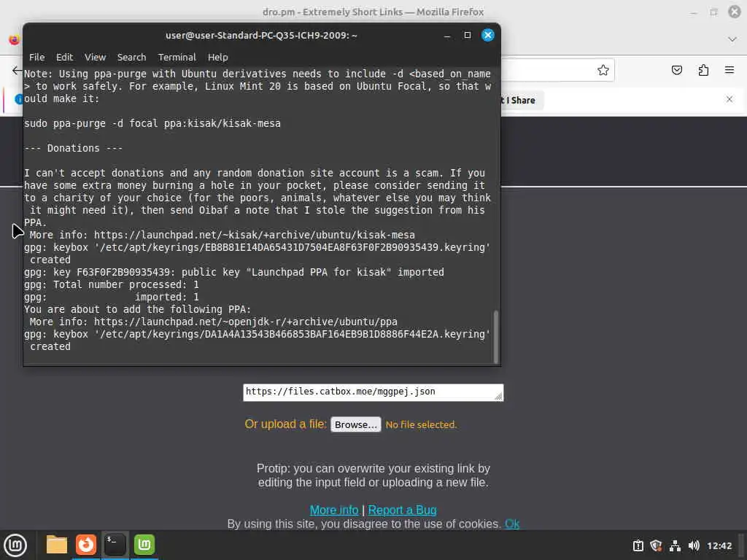Viewport: 747px width, 560px height.
Task: Open the Firefox hamburger application menu
Action: point(729,70)
